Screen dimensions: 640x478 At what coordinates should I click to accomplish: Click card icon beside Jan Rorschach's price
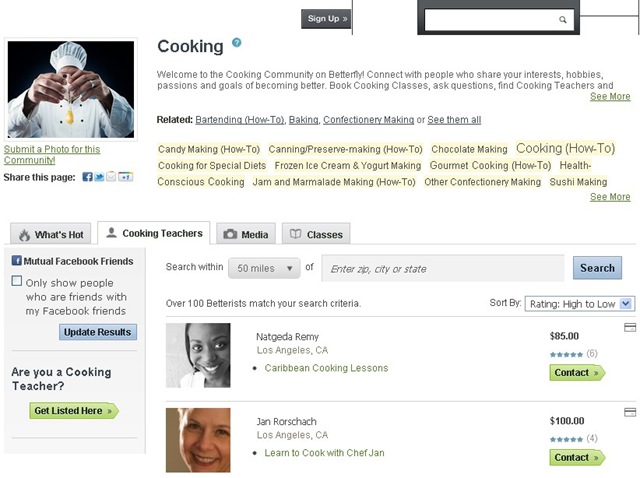click(630, 412)
